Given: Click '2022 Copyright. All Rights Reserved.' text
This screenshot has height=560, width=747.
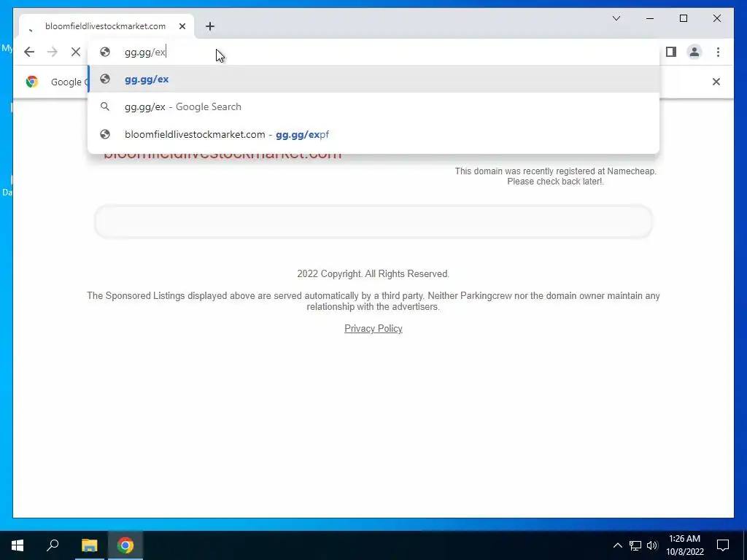Looking at the screenshot, I should tap(373, 274).
